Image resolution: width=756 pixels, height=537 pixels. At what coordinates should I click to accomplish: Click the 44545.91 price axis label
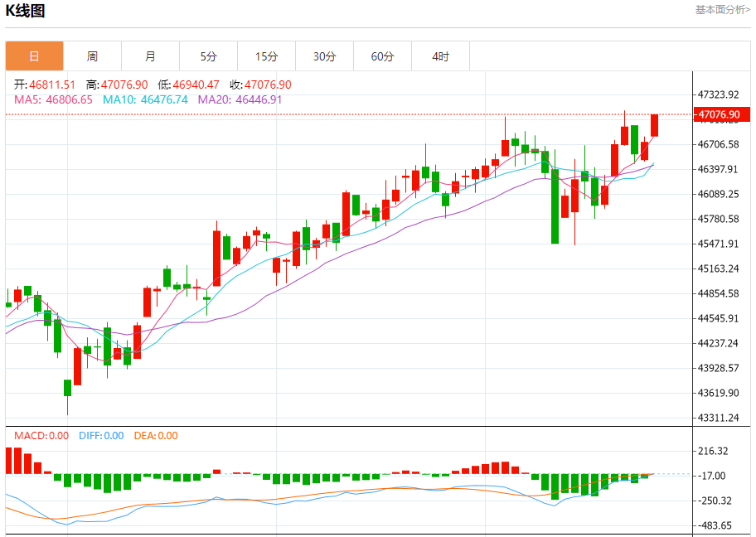click(x=719, y=318)
